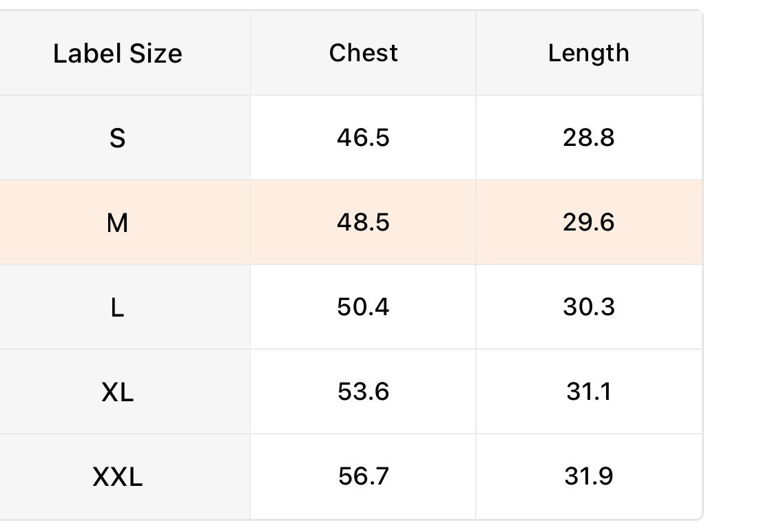Select the XXL size row label
Screen dimensions: 759x532
(118, 477)
